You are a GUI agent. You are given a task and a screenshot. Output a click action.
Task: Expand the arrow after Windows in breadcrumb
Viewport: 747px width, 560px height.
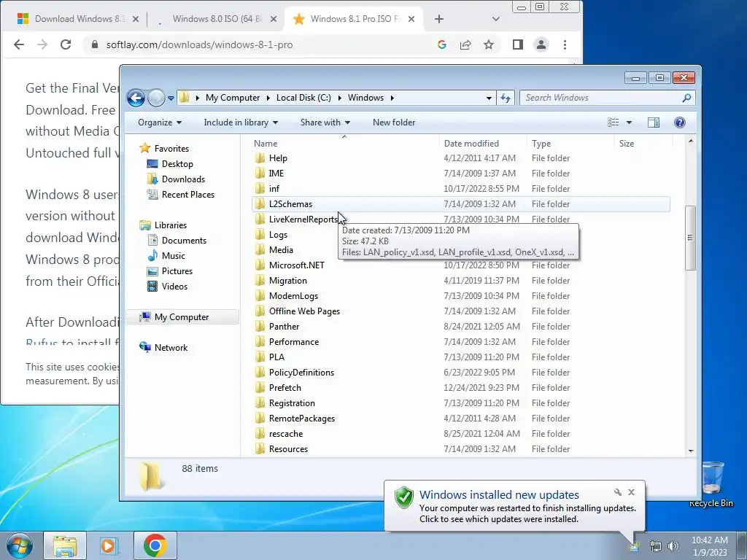click(392, 98)
